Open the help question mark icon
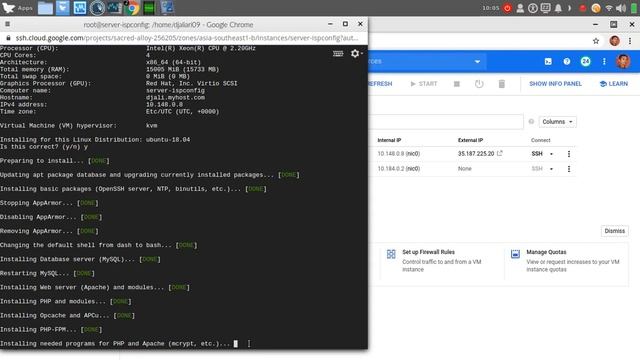The image size is (640, 360). pos(567,62)
